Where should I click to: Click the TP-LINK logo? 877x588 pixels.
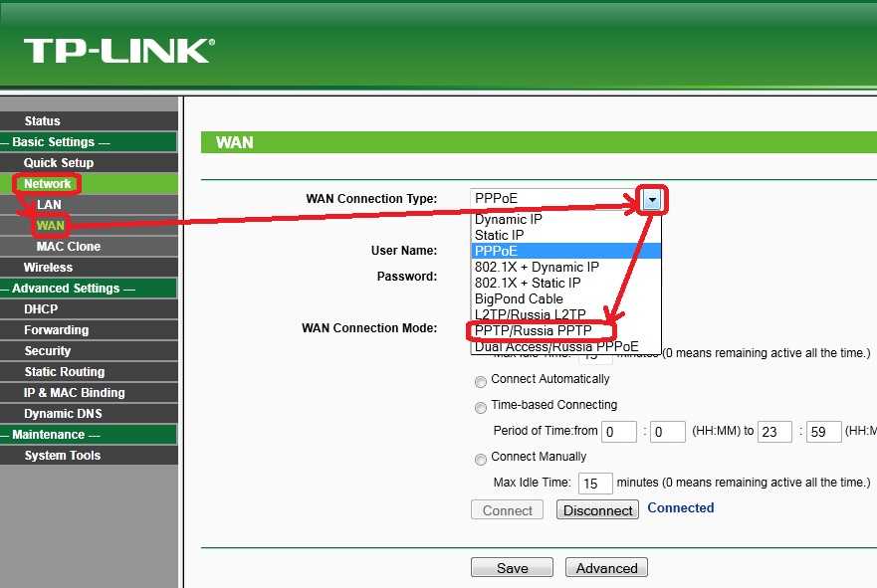[119, 51]
